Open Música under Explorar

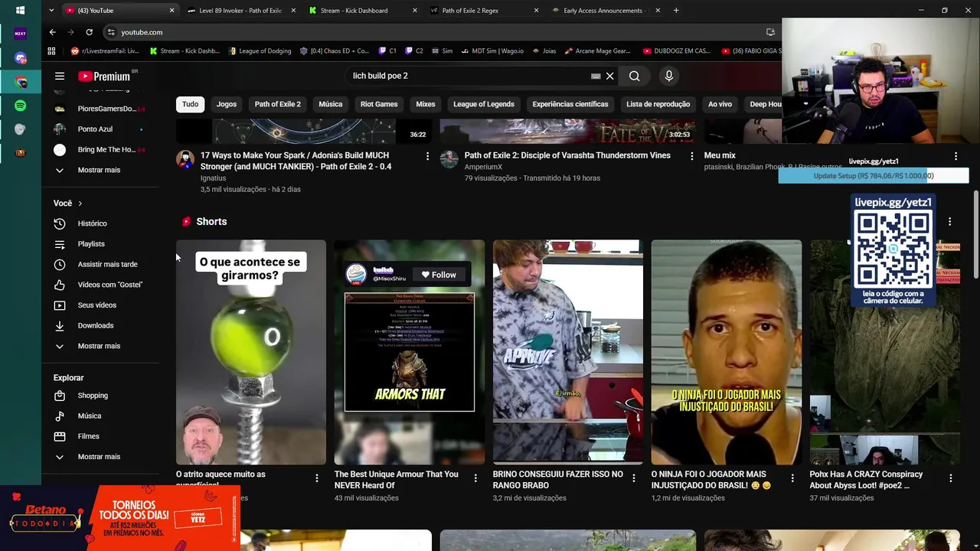point(89,416)
